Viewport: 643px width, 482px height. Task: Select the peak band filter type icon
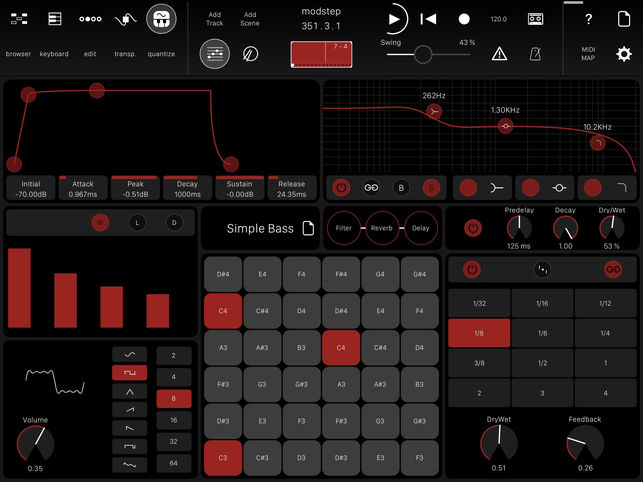coord(559,188)
